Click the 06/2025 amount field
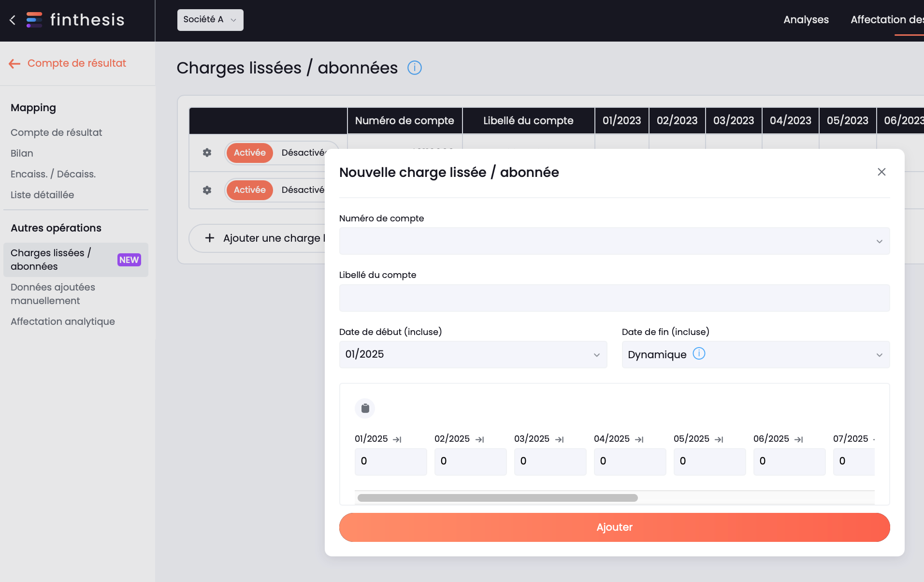This screenshot has height=582, width=924. pyautogui.click(x=790, y=462)
